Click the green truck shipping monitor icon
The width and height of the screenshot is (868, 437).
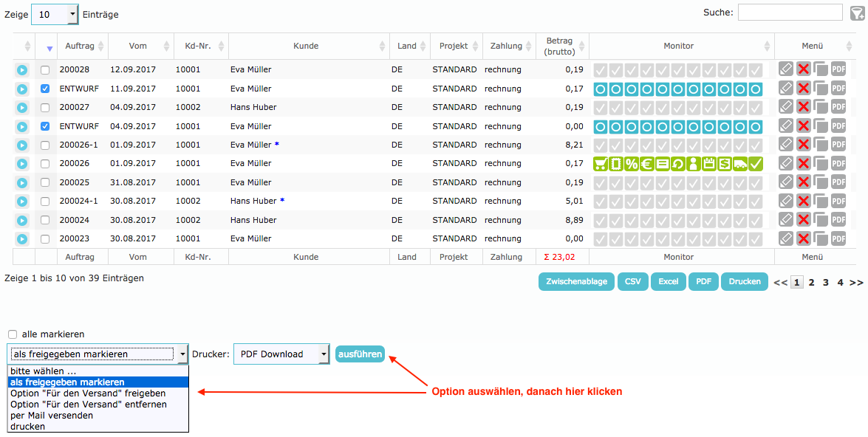pos(739,164)
